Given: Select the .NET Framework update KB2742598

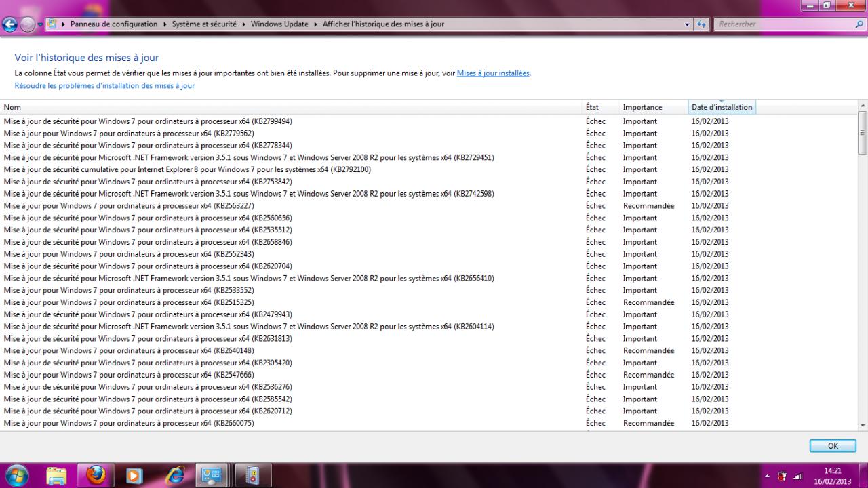Looking at the screenshot, I should tap(429, 194).
